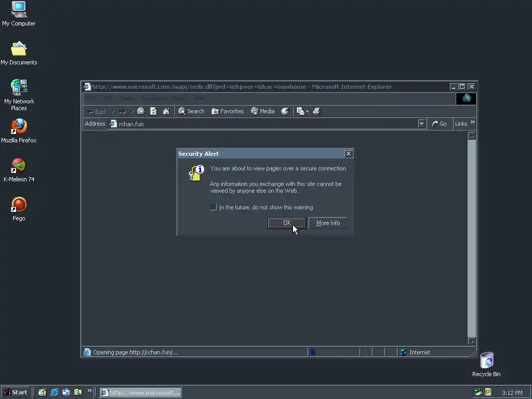
Task: Select the Mozilla Firefox desktop shortcut
Action: 19,131
